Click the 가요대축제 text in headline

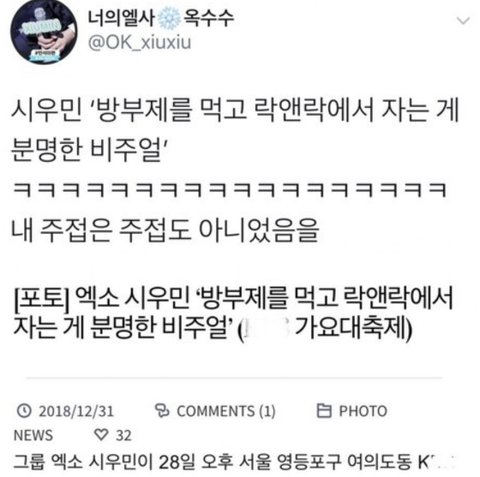pos(351,327)
